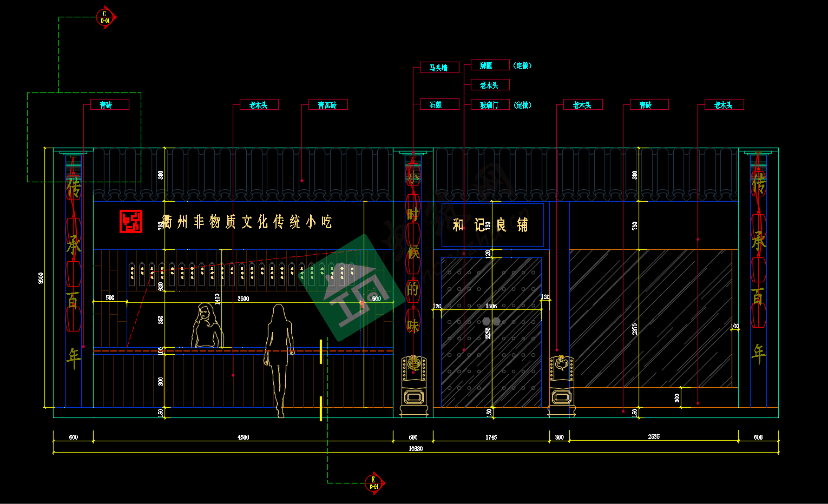Screen dimensions: 828x504
Task: Select the red seal logo beside the shop title
Action: tap(131, 222)
